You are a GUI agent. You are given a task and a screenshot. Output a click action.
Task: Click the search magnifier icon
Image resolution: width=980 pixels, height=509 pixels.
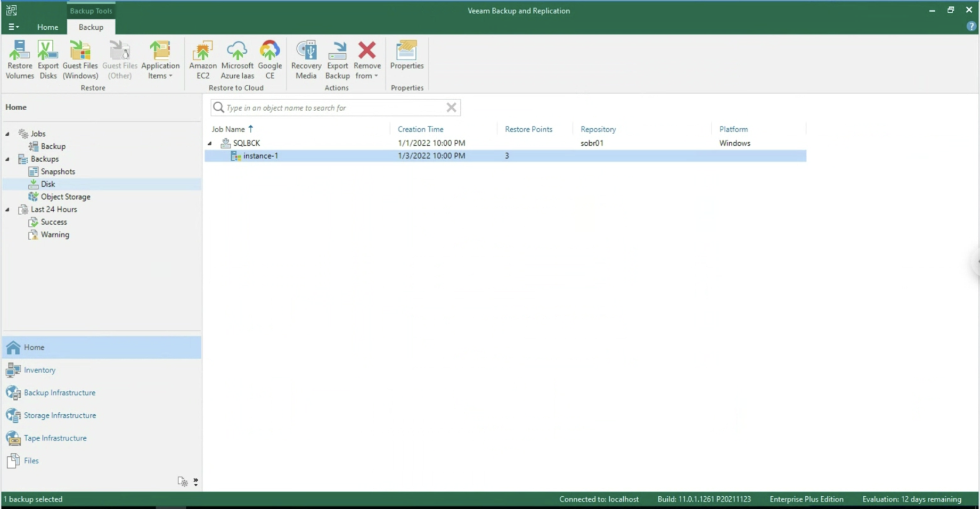tap(218, 108)
